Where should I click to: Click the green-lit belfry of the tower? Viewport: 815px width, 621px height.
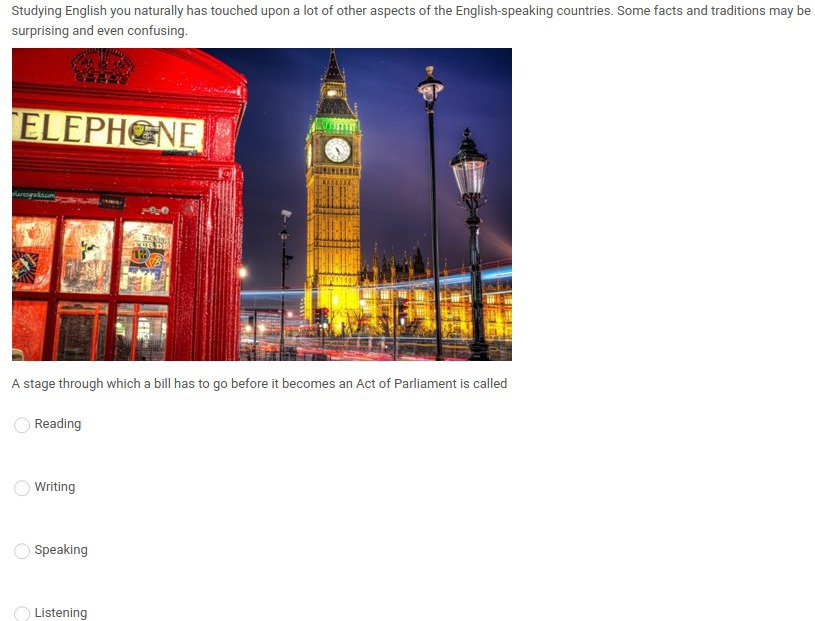point(333,126)
